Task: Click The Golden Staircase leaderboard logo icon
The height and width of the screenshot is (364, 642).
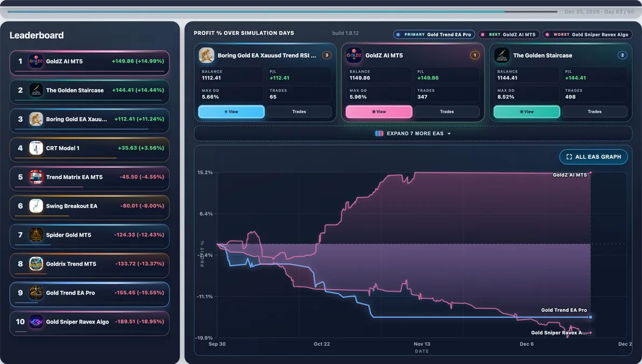Action: 36,90
